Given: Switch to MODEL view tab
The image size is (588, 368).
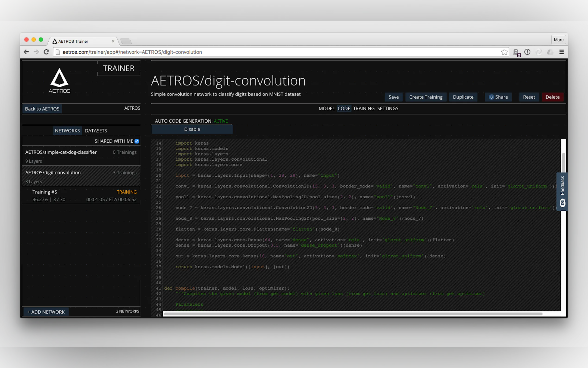Looking at the screenshot, I should point(326,108).
